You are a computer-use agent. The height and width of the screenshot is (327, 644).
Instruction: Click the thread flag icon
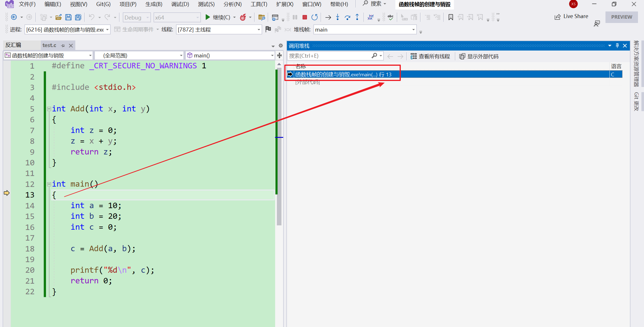(x=268, y=29)
